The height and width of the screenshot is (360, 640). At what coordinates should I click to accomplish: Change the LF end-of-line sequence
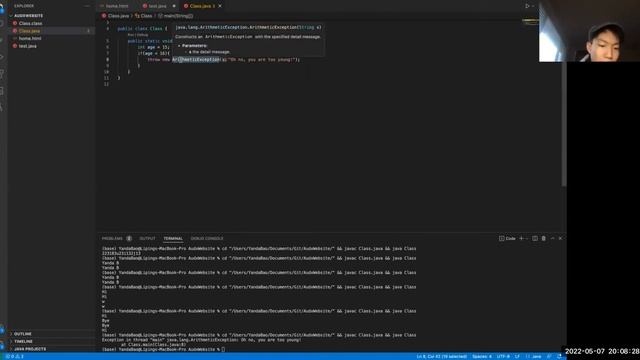(x=517, y=356)
